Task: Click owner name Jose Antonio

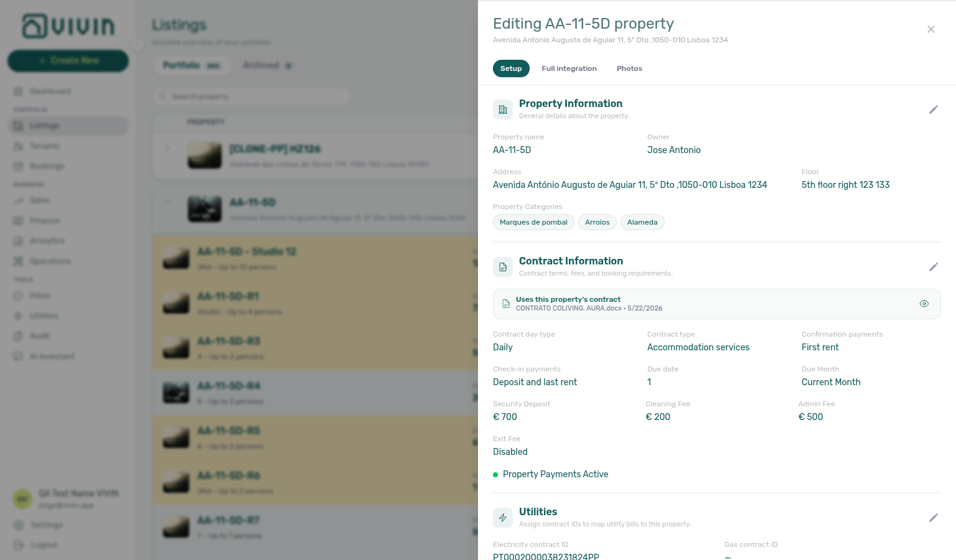Action: pyautogui.click(x=674, y=150)
